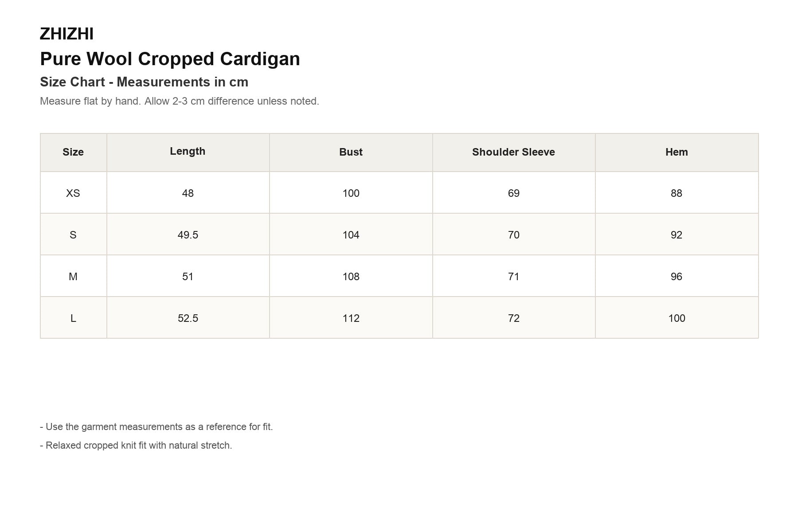The width and height of the screenshot is (798, 532).
Task: Click the Hem column header
Action: coord(677,152)
